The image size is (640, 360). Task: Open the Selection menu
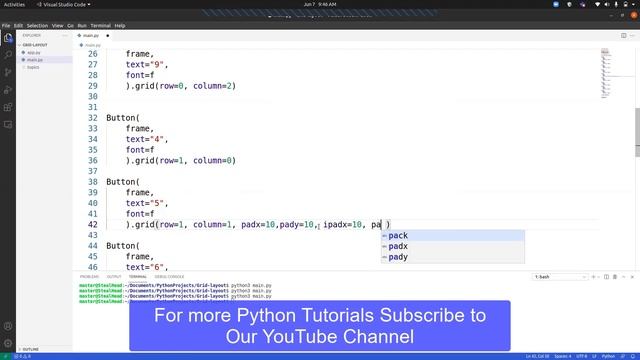click(37, 25)
